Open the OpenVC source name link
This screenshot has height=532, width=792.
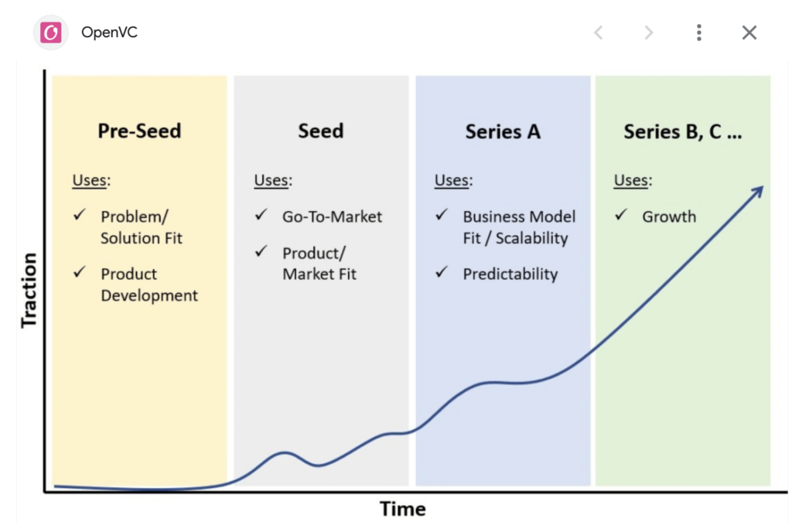(x=109, y=32)
